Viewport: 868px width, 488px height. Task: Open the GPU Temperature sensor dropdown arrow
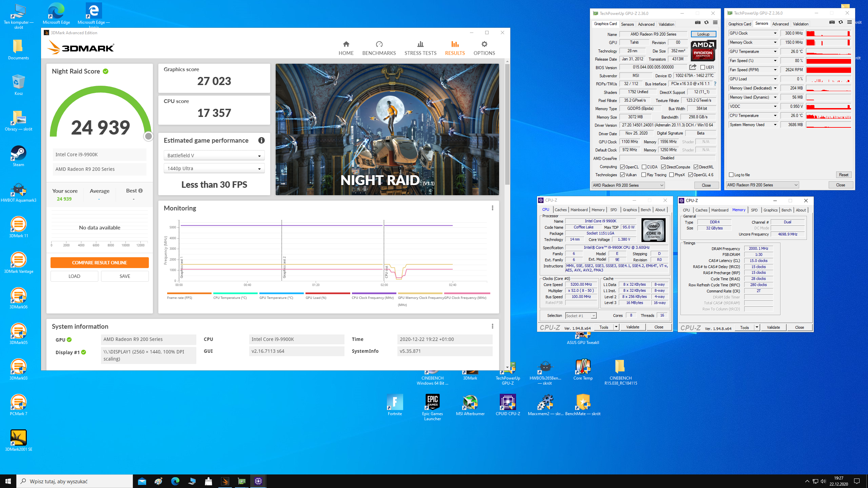775,52
